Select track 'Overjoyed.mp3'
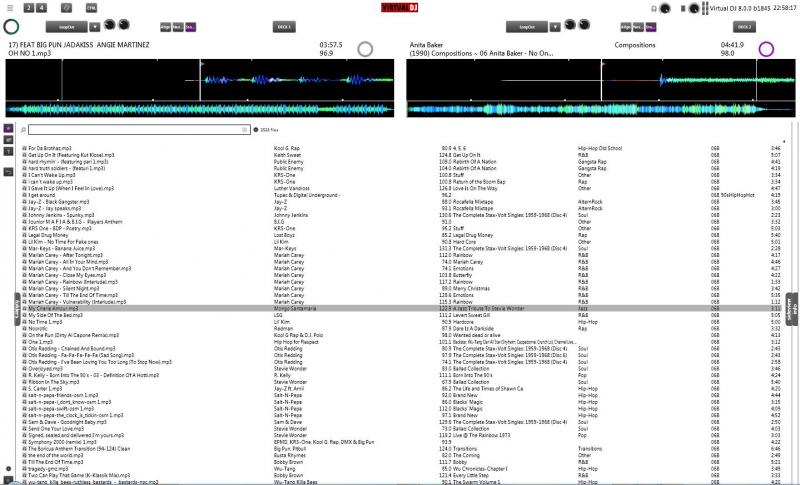The image size is (800, 485). pyautogui.click(x=45, y=369)
